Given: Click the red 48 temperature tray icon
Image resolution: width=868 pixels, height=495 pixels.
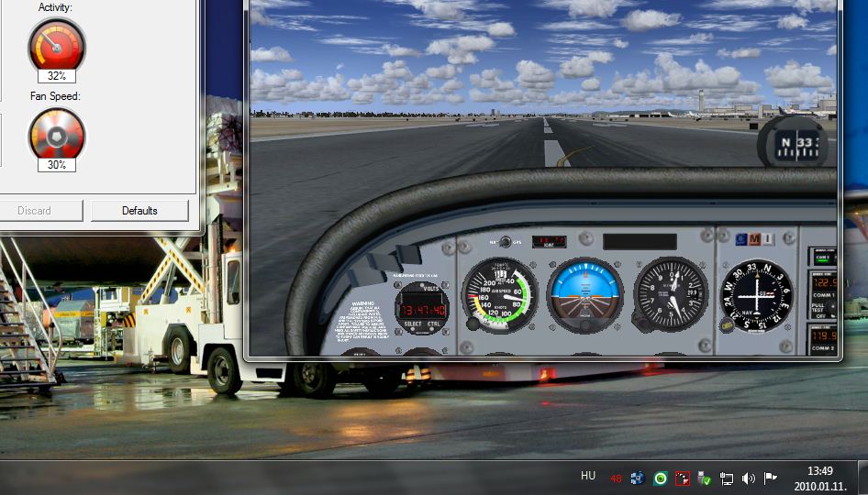Looking at the screenshot, I should [x=616, y=479].
